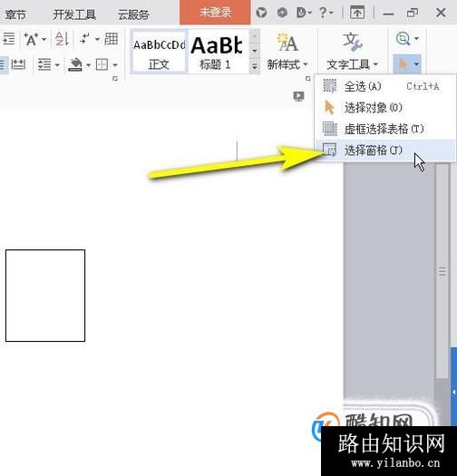Screen dimensions: 457x476
Task: Expand the line spacing dropdown arrow
Action: pyautogui.click(x=57, y=65)
